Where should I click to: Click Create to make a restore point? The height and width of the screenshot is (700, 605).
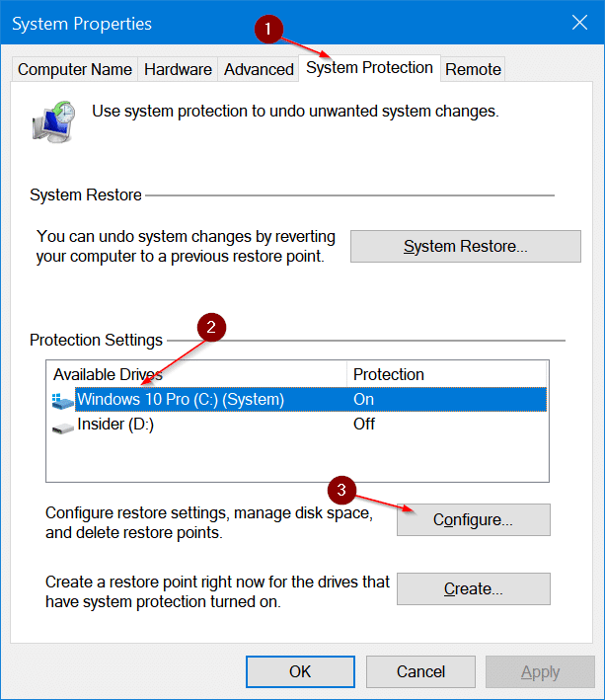473,589
